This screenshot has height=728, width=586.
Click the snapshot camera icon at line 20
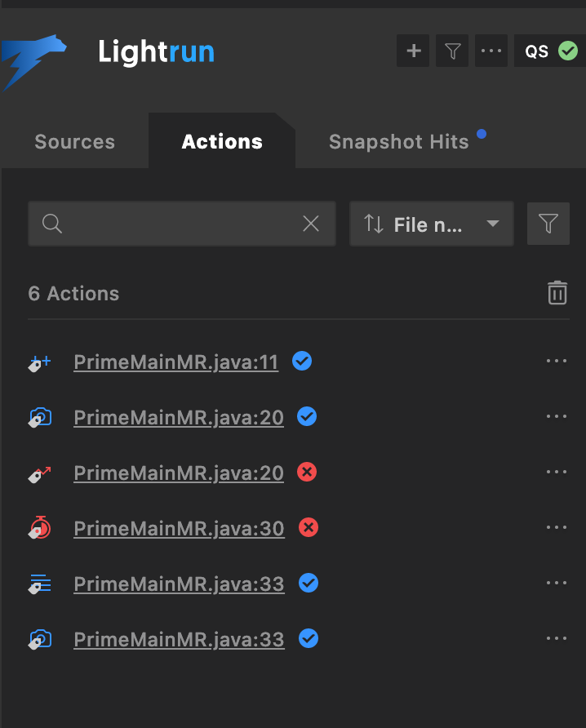[x=39, y=418]
